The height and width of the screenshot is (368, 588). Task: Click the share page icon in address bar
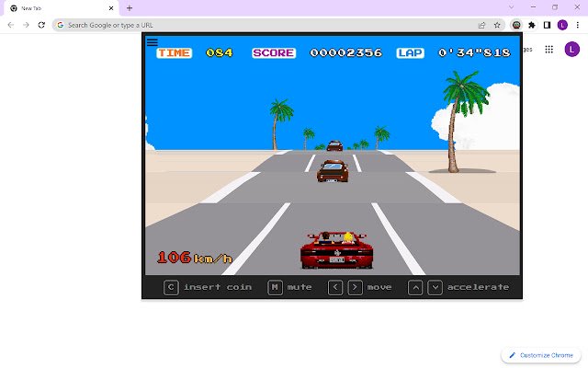click(x=481, y=25)
